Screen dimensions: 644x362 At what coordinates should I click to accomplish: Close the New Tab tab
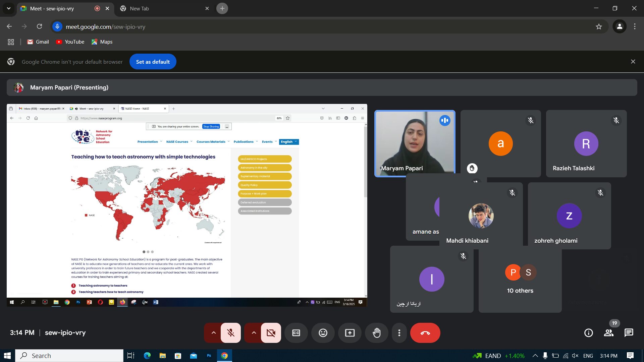tap(207, 9)
